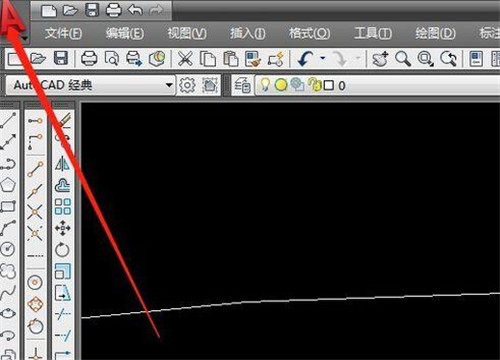
Task: Choose the Array grid tool
Action: coord(63,206)
